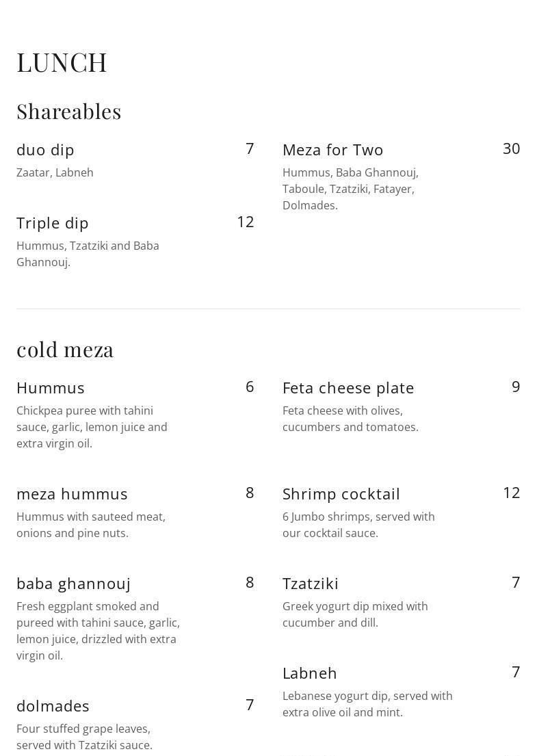The image size is (537, 756).
Task: Click the 6 Jumbo shrimps description
Action: point(358,525)
